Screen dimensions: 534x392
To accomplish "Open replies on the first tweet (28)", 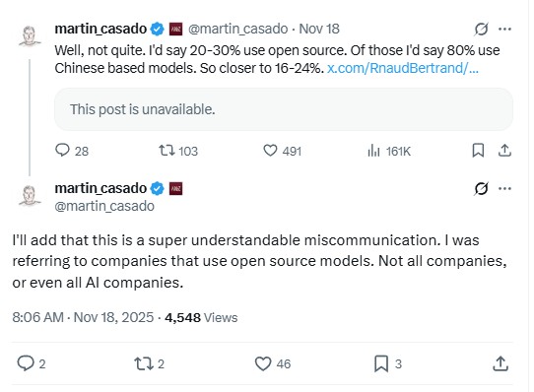I will click(72, 151).
